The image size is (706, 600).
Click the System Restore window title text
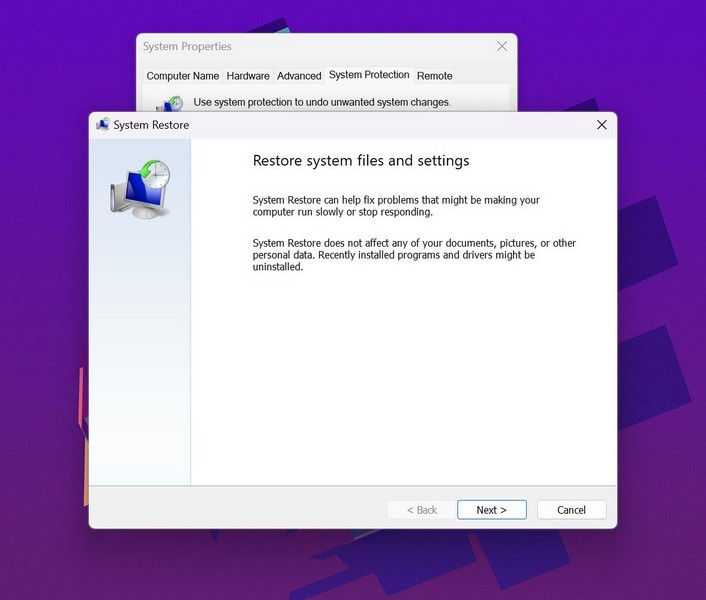pos(151,125)
